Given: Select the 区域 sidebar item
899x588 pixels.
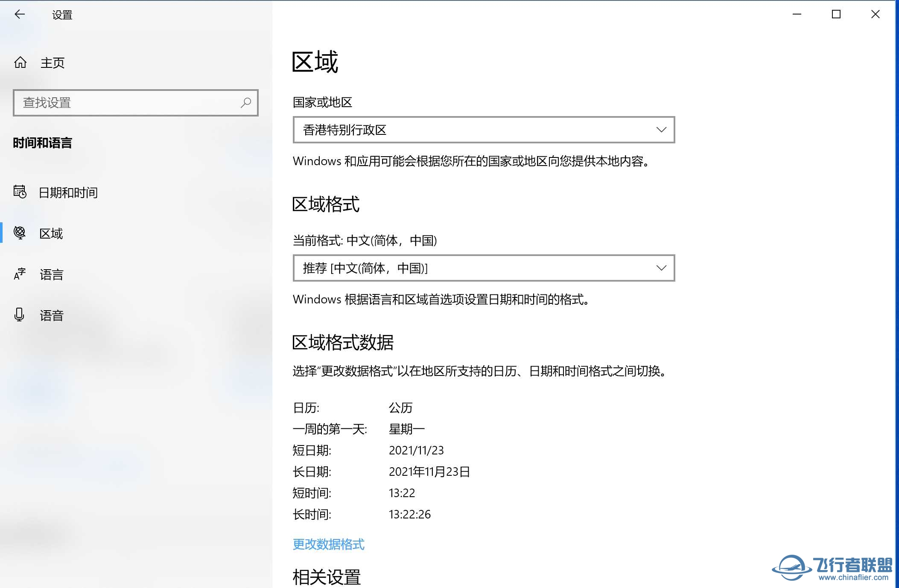Looking at the screenshot, I should point(51,234).
